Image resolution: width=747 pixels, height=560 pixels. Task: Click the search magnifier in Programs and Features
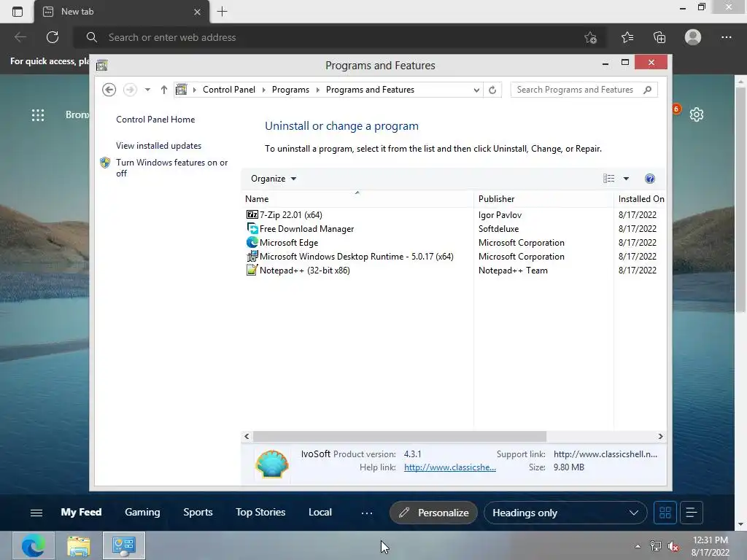click(648, 90)
